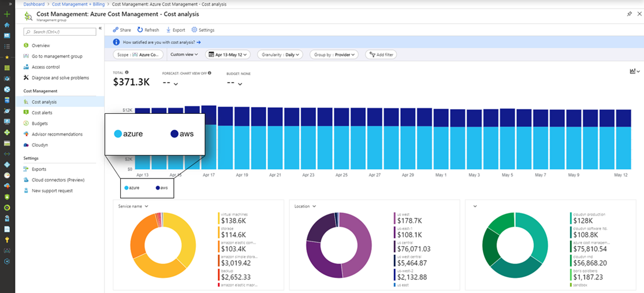Image resolution: width=644 pixels, height=293 pixels.
Task: Click the aws legend color dot below the chart
Action: (158, 187)
